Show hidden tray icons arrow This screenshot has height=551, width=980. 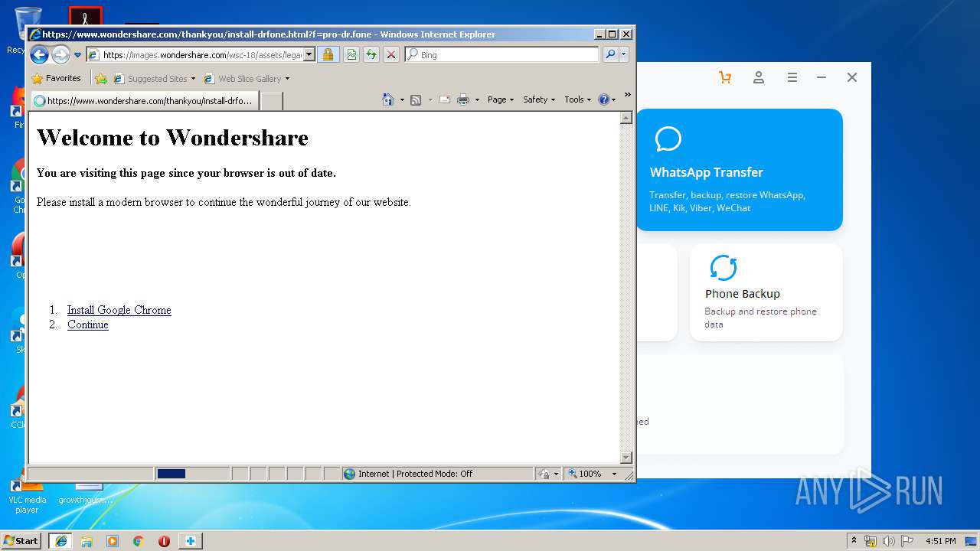click(854, 540)
